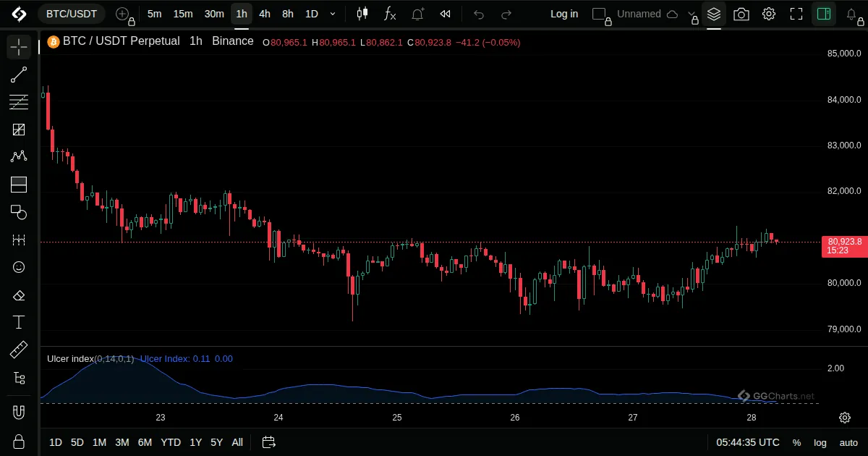Screen dimensions: 868x456
Task: Set bottom date range to 1D
Action: coord(56,442)
